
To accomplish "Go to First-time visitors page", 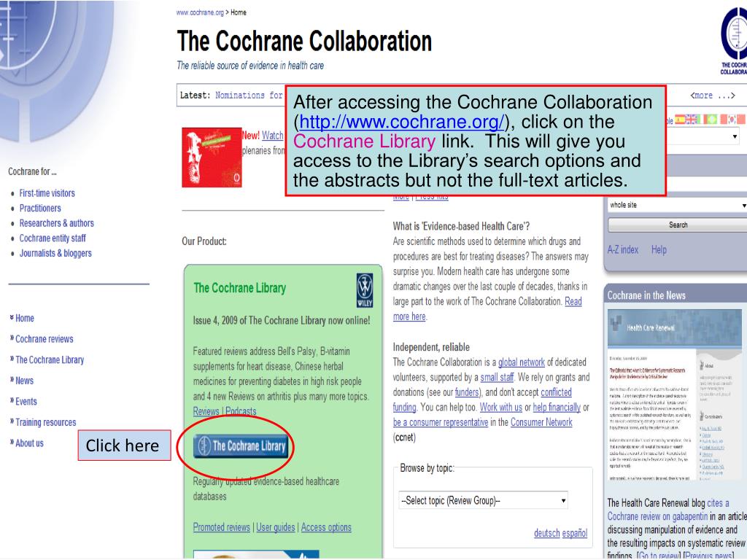I will point(47,192).
